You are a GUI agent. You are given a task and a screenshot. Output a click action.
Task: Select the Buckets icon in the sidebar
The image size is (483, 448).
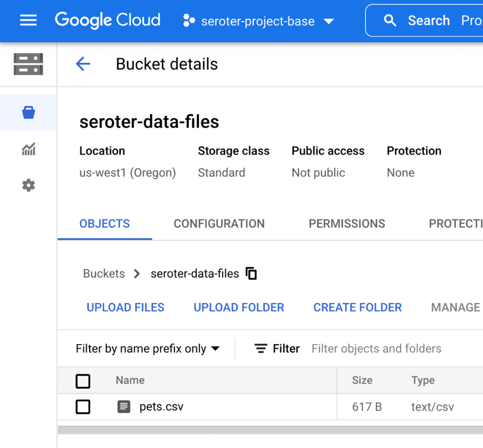point(28,112)
